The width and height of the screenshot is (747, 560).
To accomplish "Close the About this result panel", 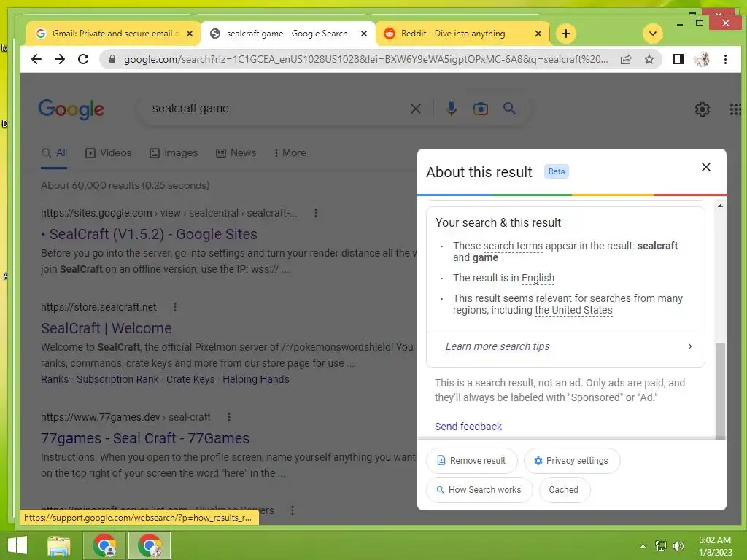I will coord(706,167).
